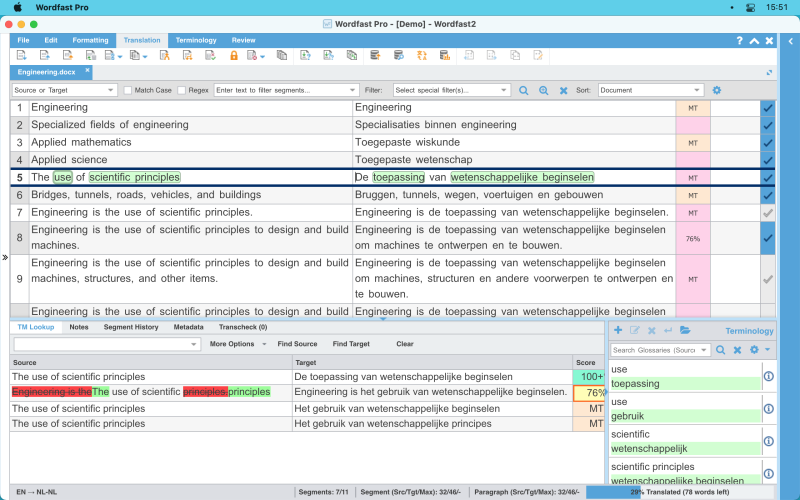
Task: Show info for the term 'toepassing'
Action: point(769,377)
